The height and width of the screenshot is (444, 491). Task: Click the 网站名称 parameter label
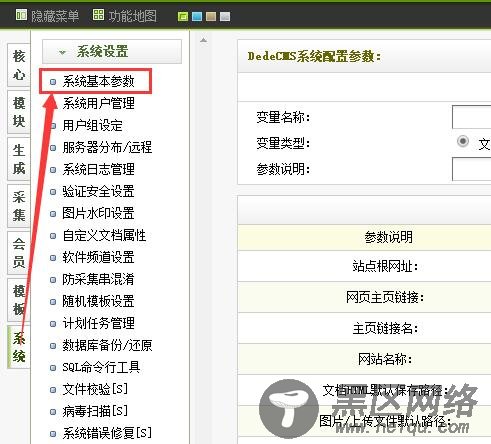coord(385,359)
